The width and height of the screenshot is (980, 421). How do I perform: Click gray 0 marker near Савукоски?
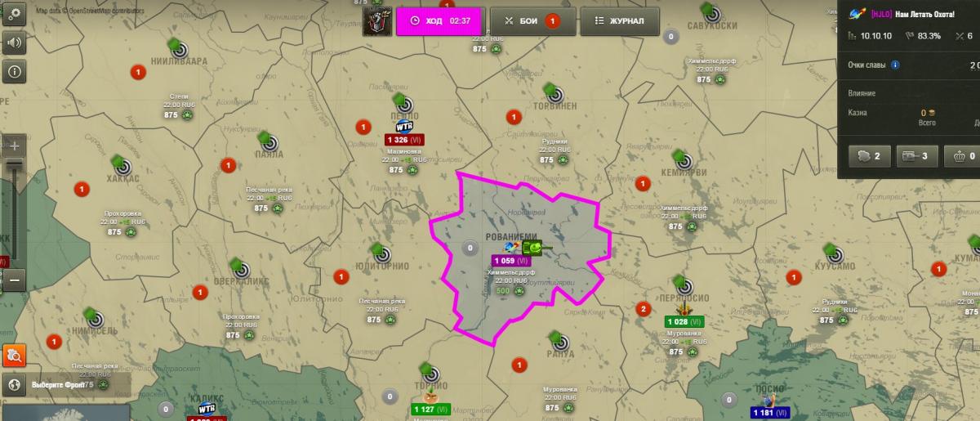click(671, 36)
